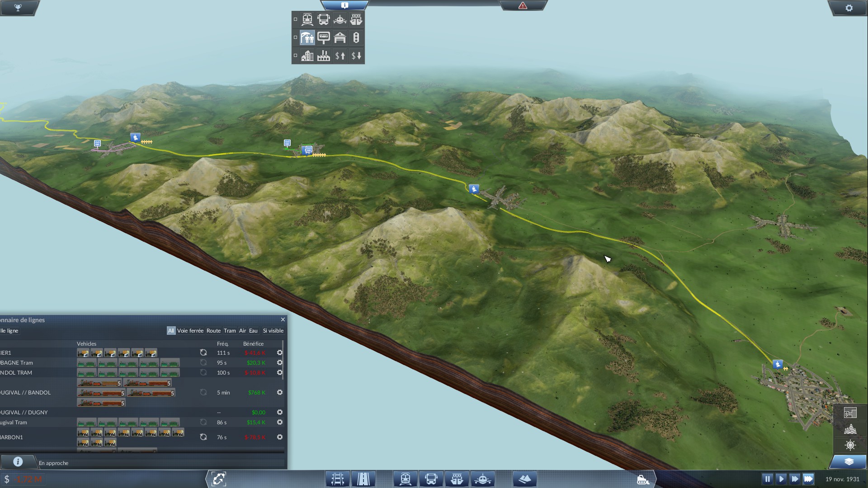Open the ship vehicle menu
The width and height of the screenshot is (868, 488).
point(457,479)
